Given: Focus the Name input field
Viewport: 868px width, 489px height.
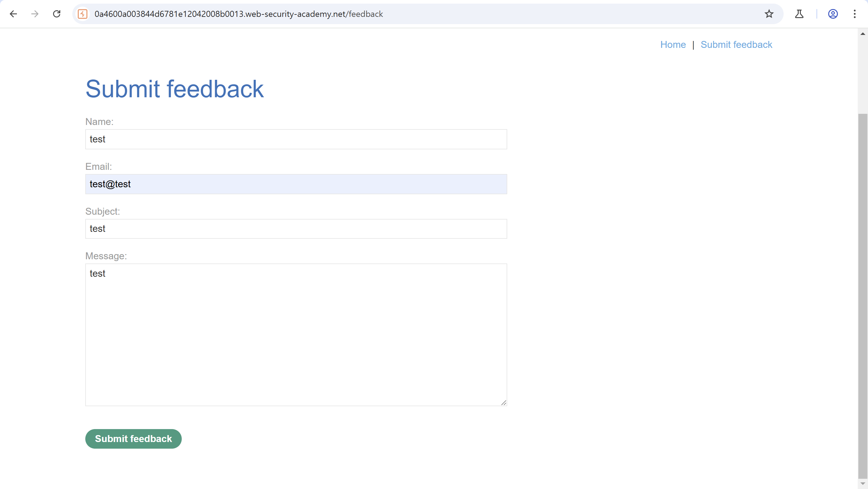Looking at the screenshot, I should click(x=296, y=139).
